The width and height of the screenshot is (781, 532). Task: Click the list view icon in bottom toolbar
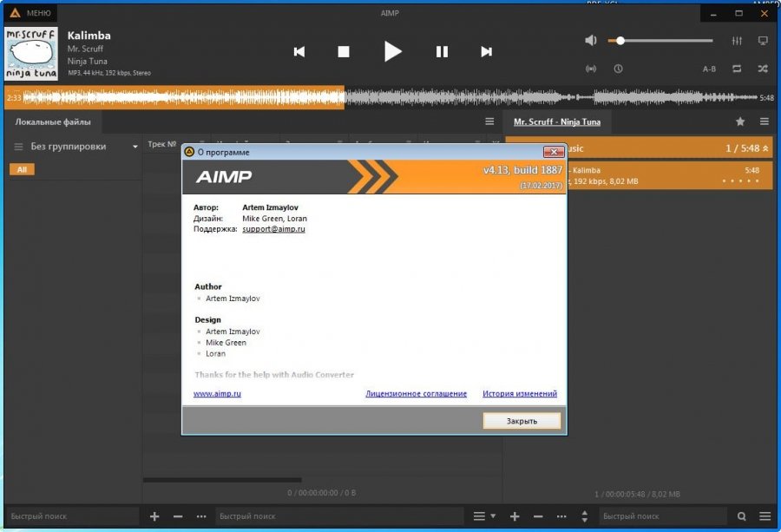click(x=479, y=516)
